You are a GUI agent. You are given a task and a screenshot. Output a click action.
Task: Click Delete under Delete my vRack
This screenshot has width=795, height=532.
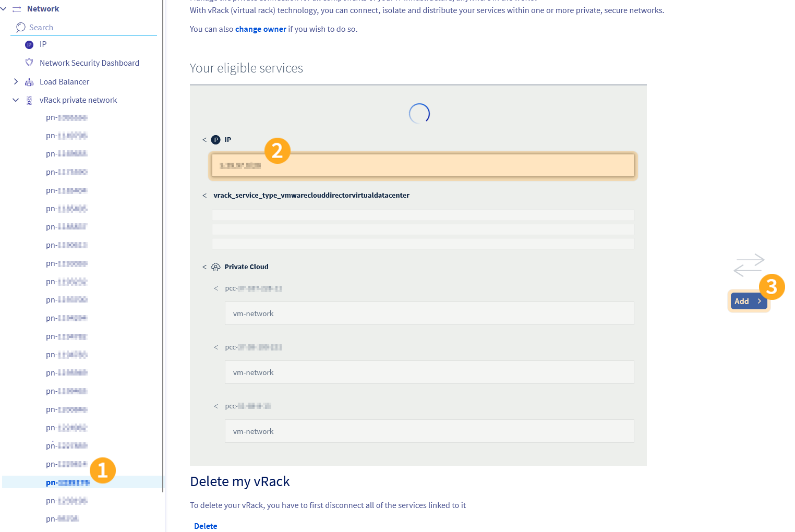(206, 526)
